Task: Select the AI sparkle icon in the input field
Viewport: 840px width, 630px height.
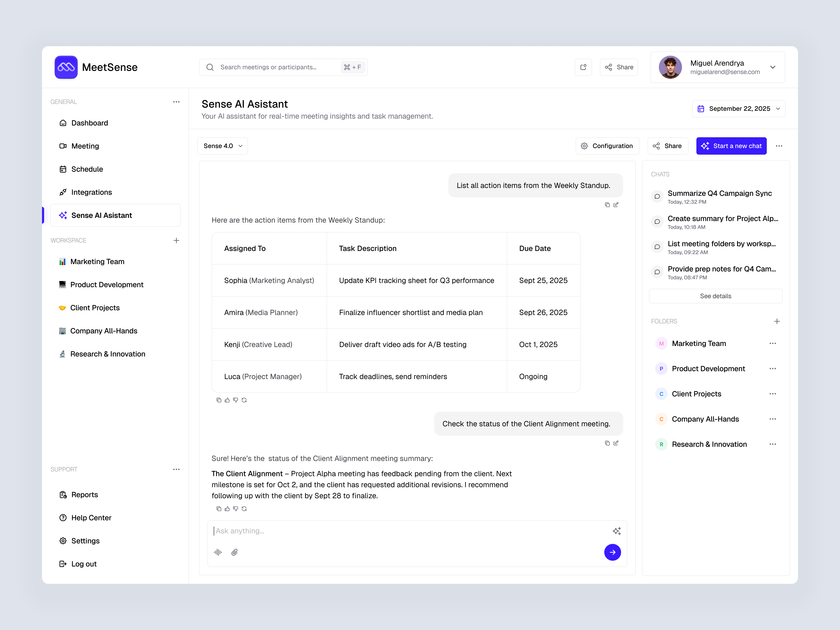Action: pyautogui.click(x=617, y=531)
